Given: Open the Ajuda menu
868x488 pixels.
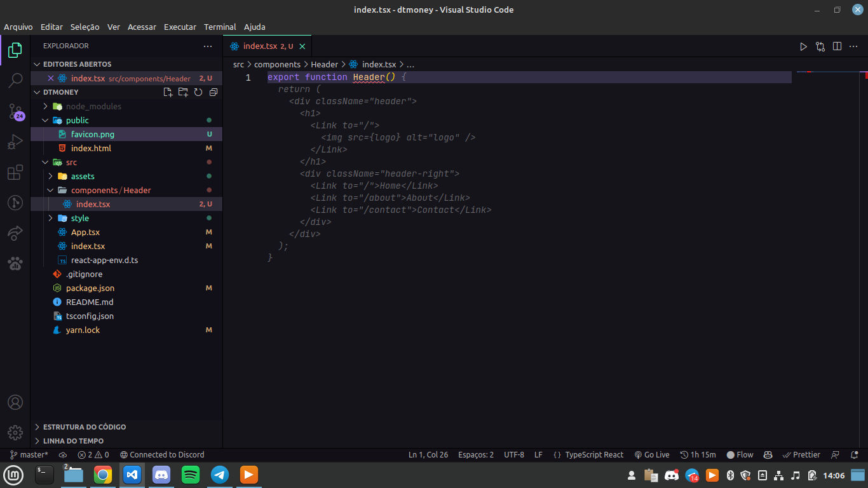Looking at the screenshot, I should [x=255, y=27].
